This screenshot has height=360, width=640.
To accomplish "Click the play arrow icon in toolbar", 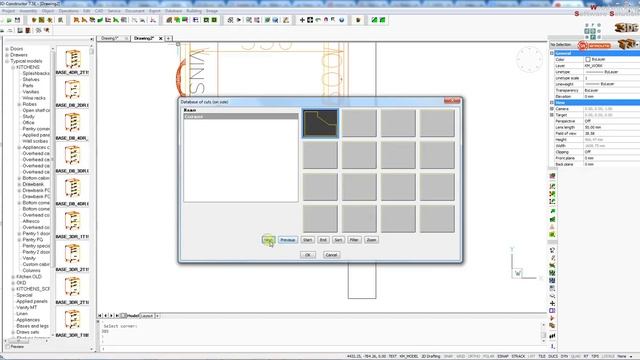I will coord(239,20).
